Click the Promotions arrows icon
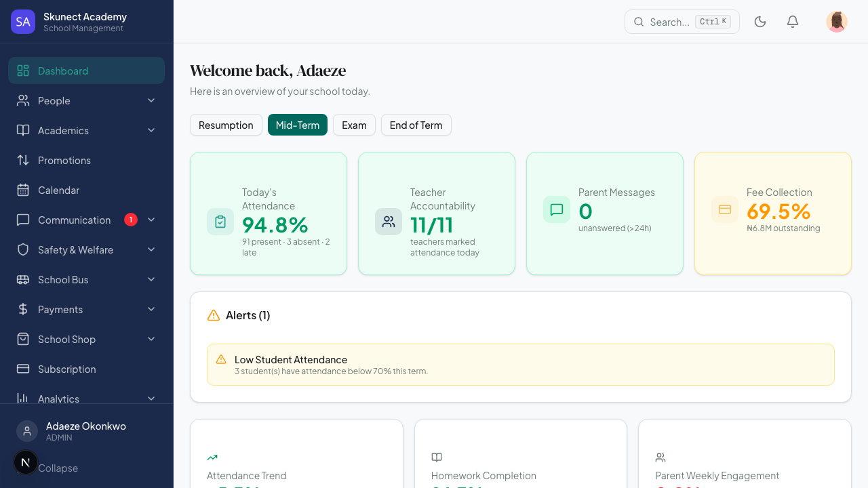This screenshot has height=488, width=868. [x=23, y=160]
